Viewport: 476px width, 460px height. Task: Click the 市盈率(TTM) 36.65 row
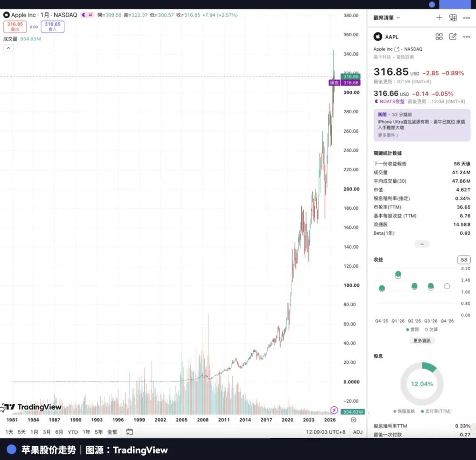pos(422,207)
